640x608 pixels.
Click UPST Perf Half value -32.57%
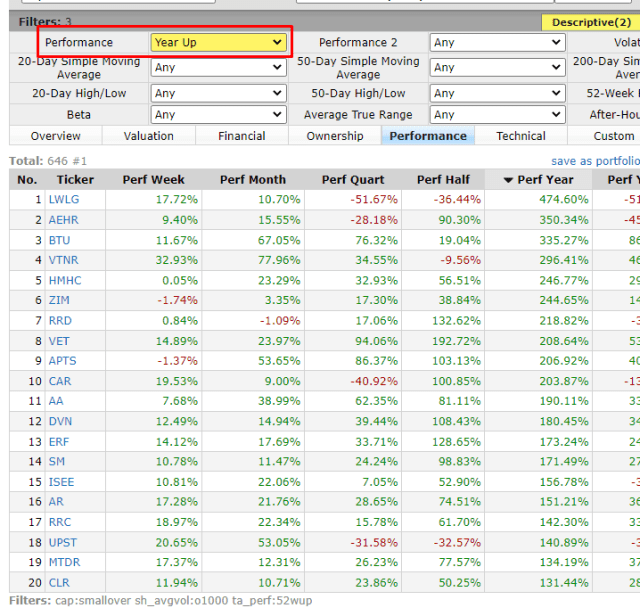coord(457,543)
